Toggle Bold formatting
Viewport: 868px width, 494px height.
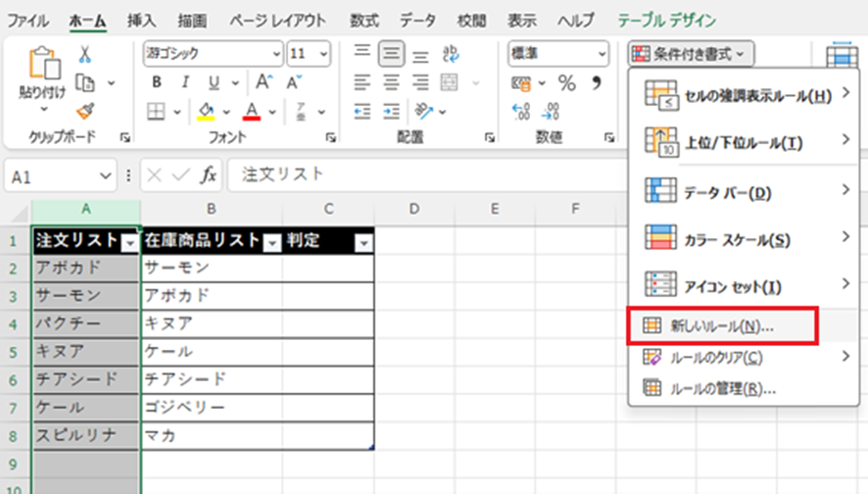[x=156, y=82]
